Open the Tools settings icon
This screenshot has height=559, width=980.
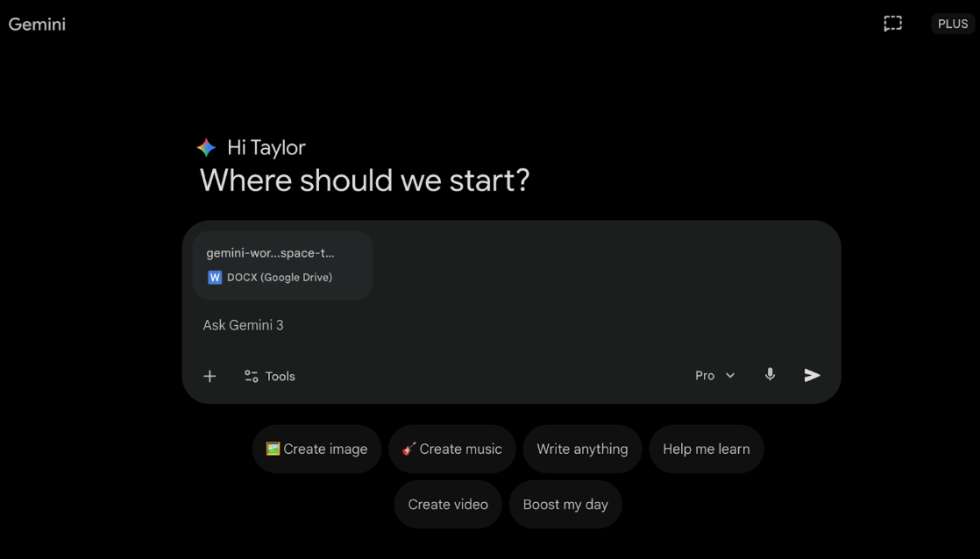click(252, 376)
